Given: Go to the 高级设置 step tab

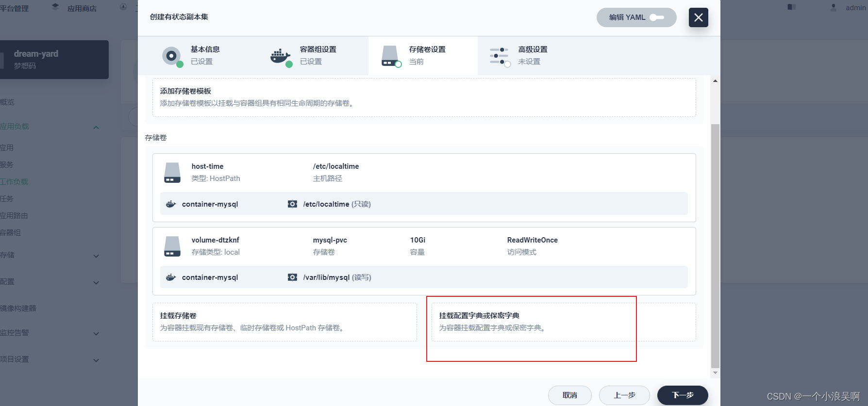Looking at the screenshot, I should point(532,56).
